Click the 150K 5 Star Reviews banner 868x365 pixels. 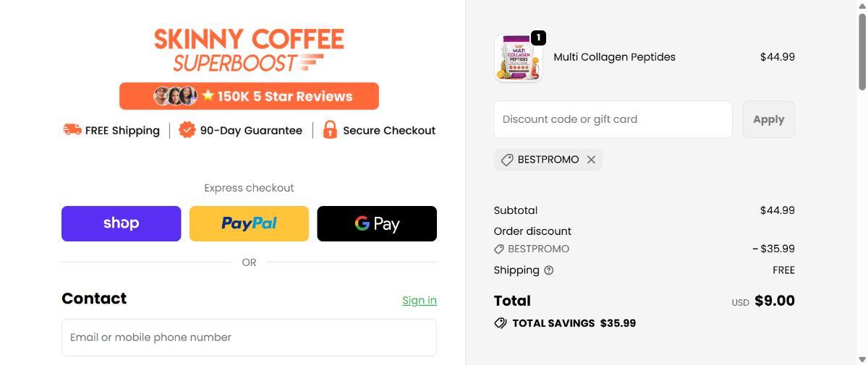(249, 96)
